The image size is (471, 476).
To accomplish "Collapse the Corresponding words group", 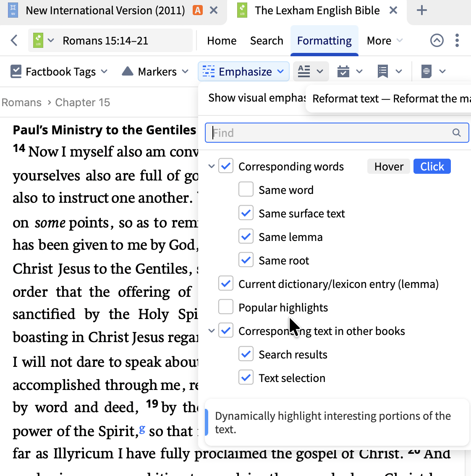I will pyautogui.click(x=211, y=166).
